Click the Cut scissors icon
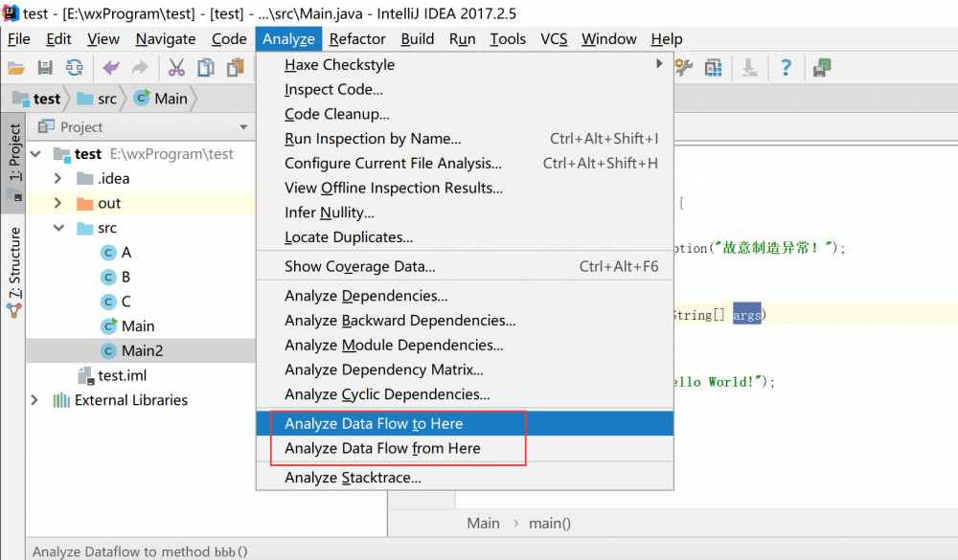This screenshot has height=560, width=958. pyautogui.click(x=175, y=68)
